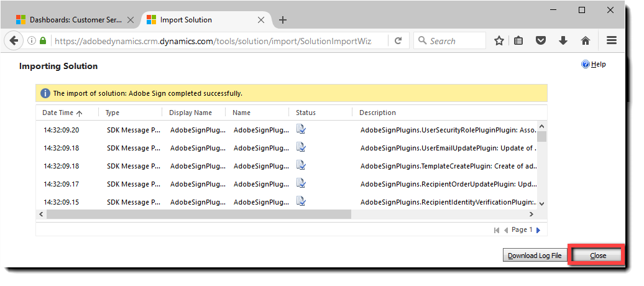644x286 pixels.
Task: Click the Page 1 indicator text
Action: (x=522, y=229)
